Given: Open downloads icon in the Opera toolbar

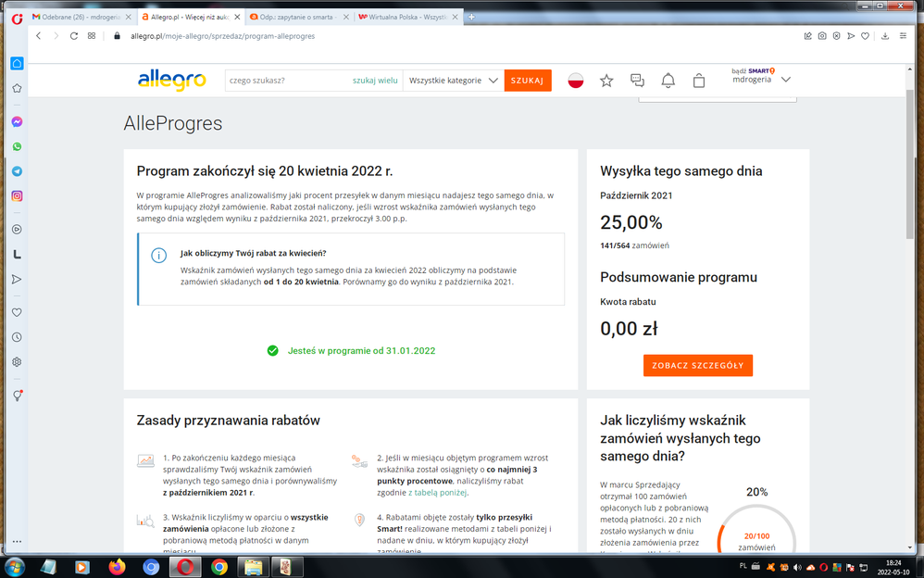Looking at the screenshot, I should tap(885, 36).
